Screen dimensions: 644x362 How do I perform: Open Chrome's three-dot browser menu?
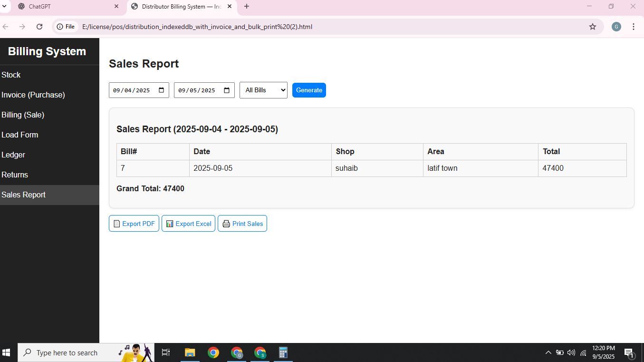[x=634, y=27]
